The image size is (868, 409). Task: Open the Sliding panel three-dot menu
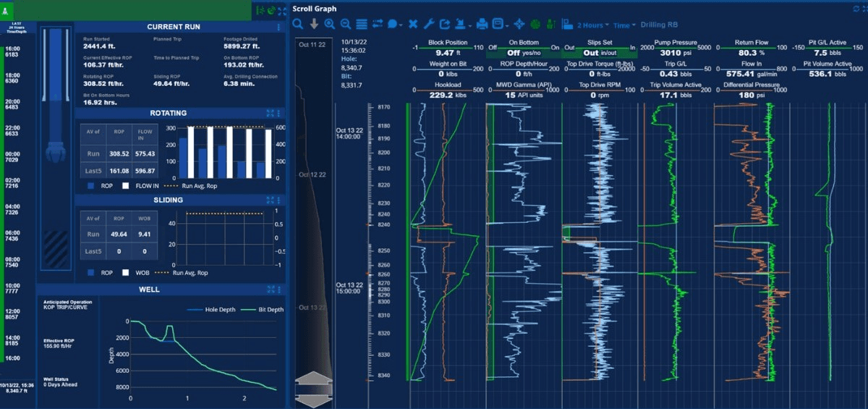coord(279,201)
